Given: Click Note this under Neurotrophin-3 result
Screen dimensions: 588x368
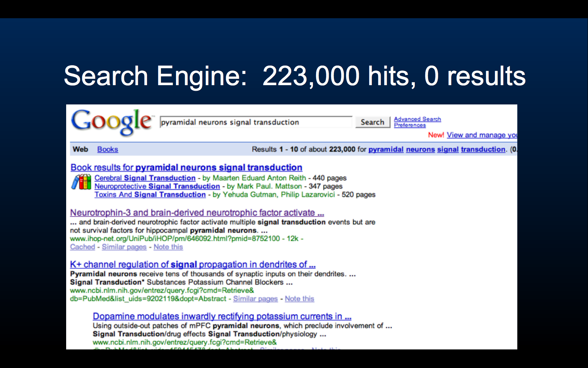Looking at the screenshot, I should [x=168, y=247].
